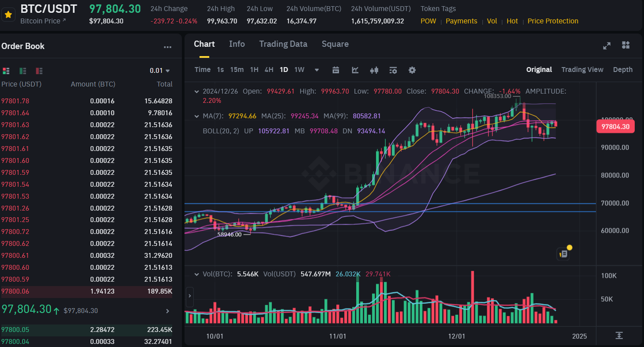This screenshot has height=347, width=644.
Task: Collapse the MA(7) indicator row
Action: (197, 116)
